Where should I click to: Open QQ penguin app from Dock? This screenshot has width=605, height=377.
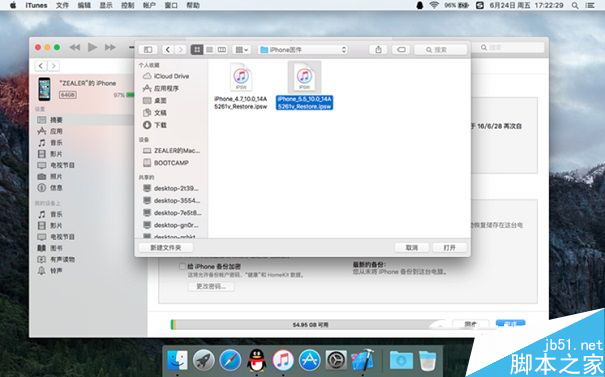click(257, 360)
